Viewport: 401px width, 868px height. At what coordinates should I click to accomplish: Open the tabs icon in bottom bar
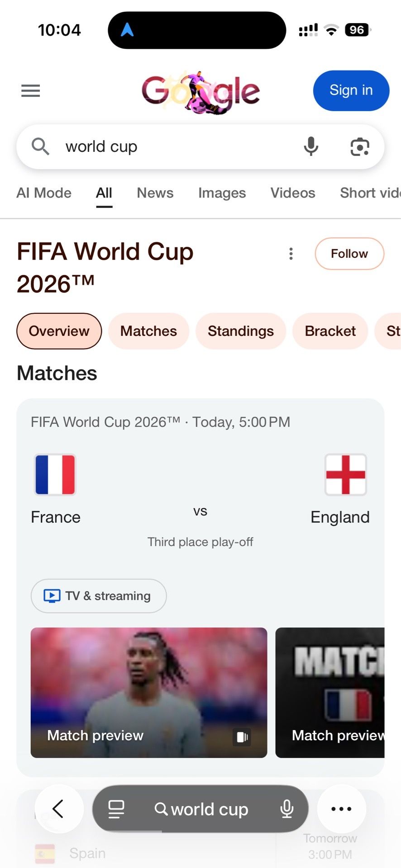coord(116,809)
